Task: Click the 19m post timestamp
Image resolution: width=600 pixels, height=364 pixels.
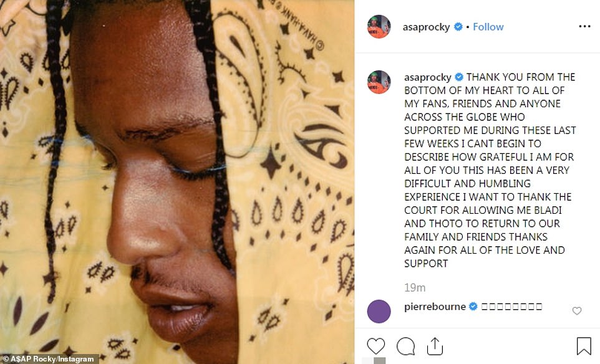Action: point(415,287)
